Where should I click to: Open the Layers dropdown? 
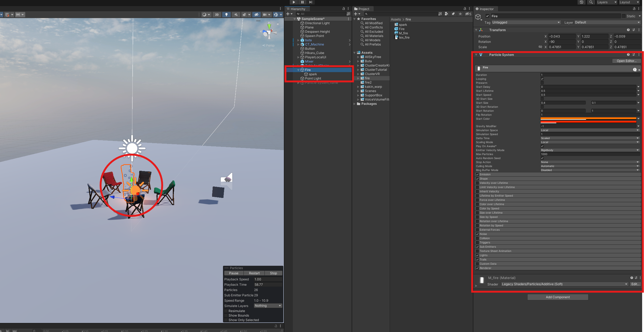607,2
